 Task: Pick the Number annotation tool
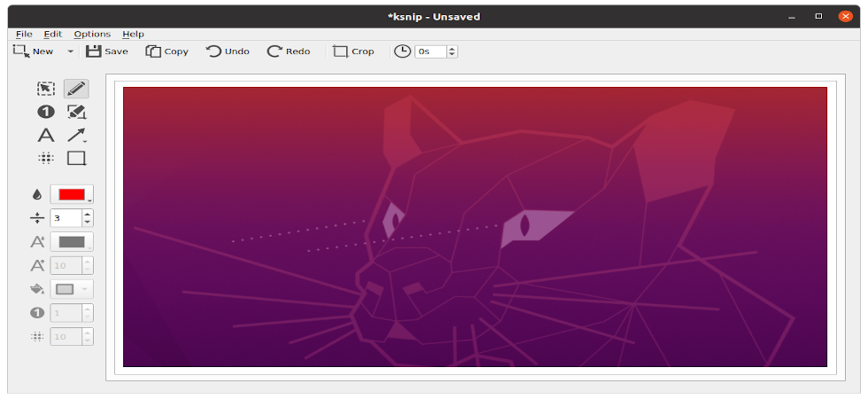(x=46, y=112)
